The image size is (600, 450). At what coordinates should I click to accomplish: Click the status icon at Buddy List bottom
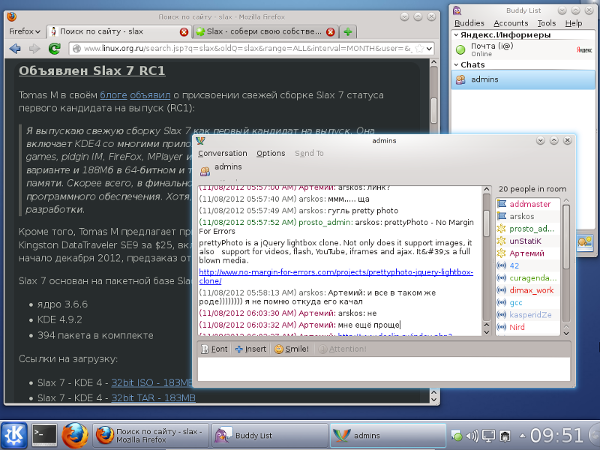585,243
